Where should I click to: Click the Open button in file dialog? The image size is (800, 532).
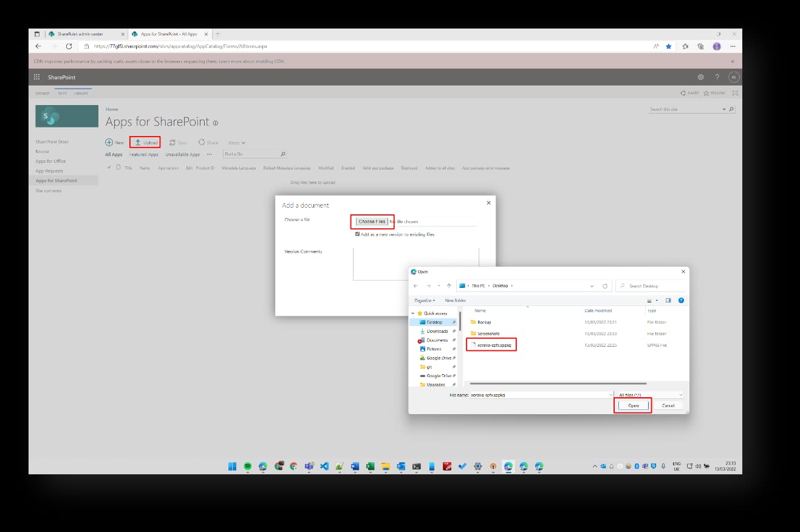click(x=633, y=405)
